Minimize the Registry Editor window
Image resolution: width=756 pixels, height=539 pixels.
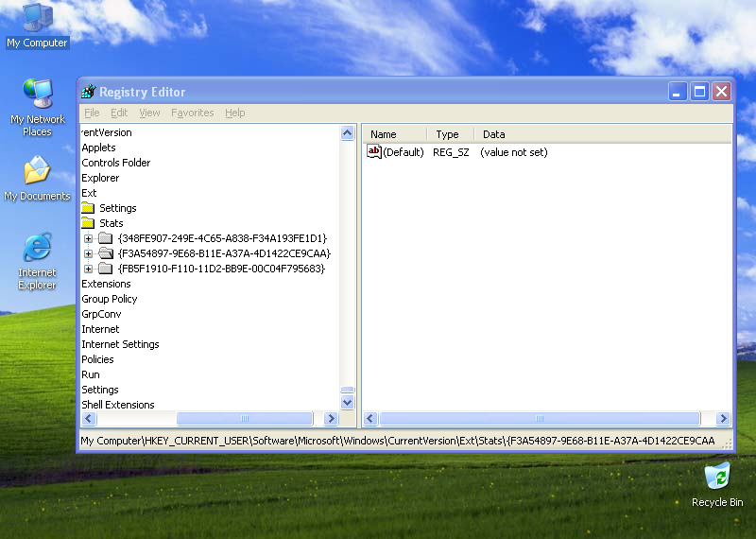[678, 91]
